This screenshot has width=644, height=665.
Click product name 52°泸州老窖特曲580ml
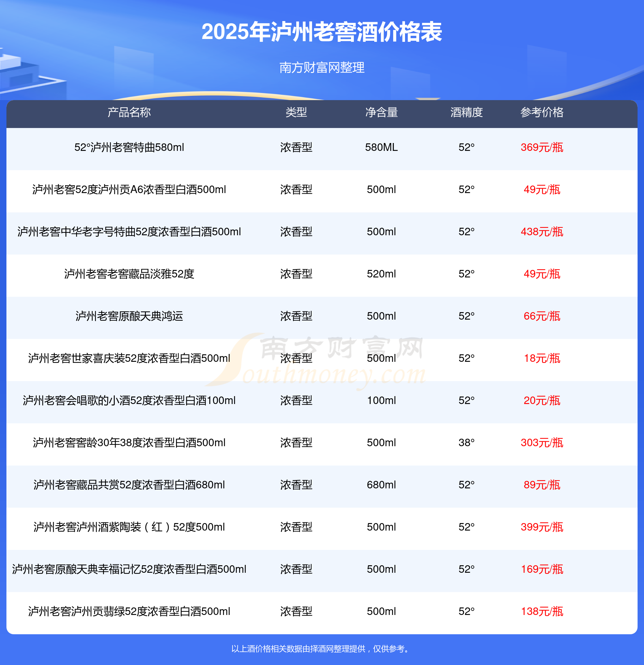(129, 147)
